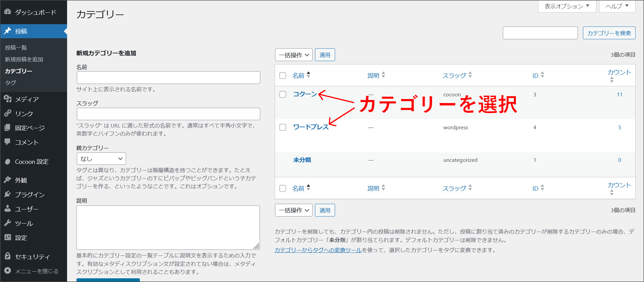Click the pages icon beside 固定ページ

[8, 128]
